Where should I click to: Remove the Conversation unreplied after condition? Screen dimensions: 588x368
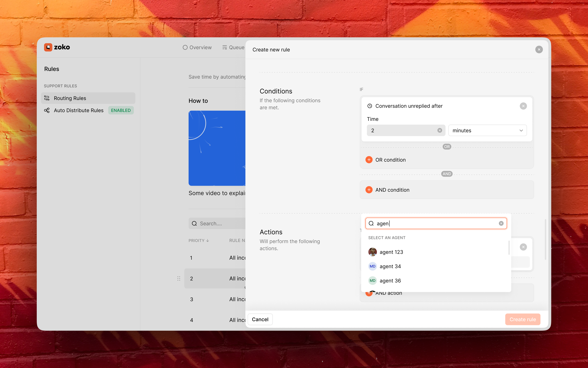(523, 106)
